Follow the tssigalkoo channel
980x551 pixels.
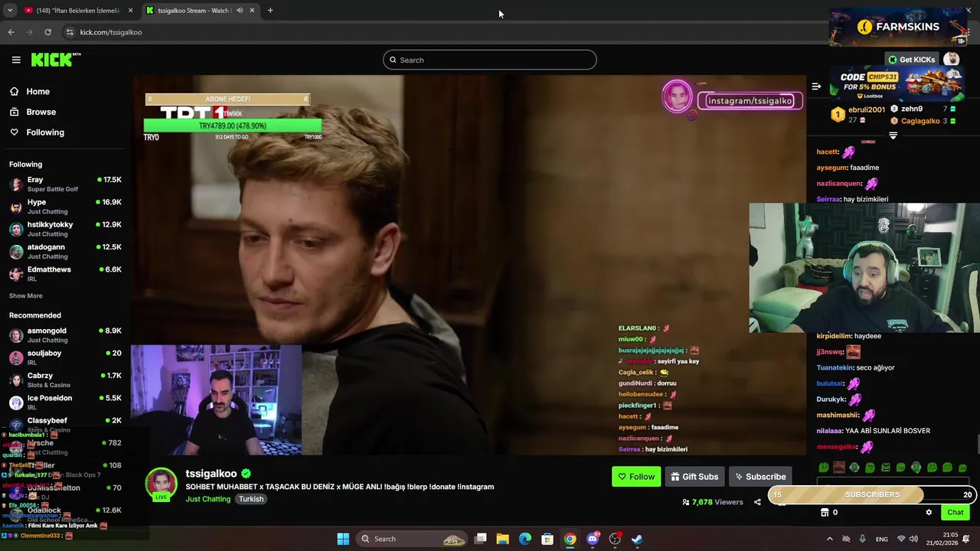[636, 477]
